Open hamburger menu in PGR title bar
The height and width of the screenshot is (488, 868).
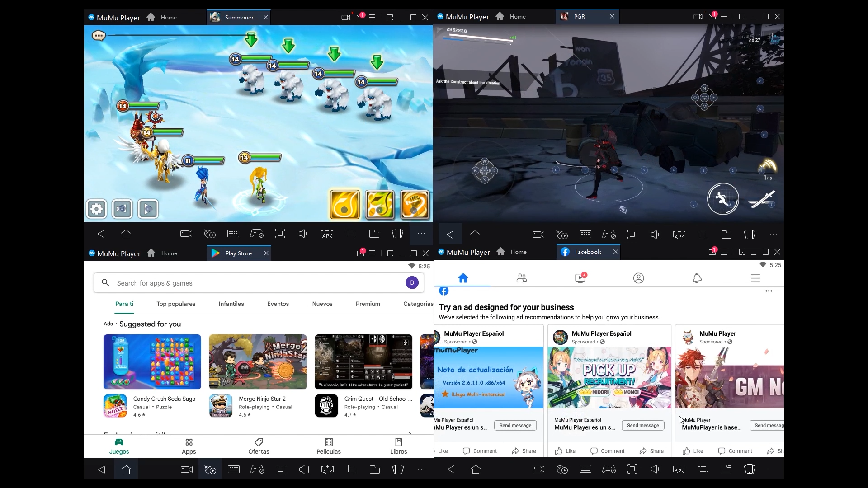coord(724,17)
